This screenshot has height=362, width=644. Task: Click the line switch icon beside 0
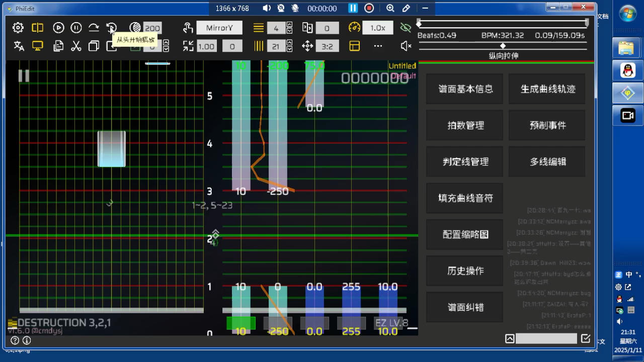[307, 28]
